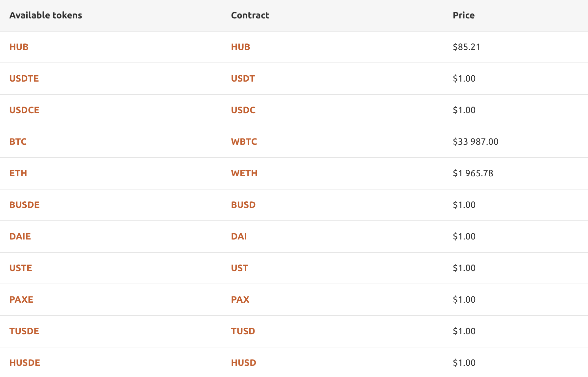Open the HUB contract link
The width and height of the screenshot is (588, 377).
pos(240,47)
